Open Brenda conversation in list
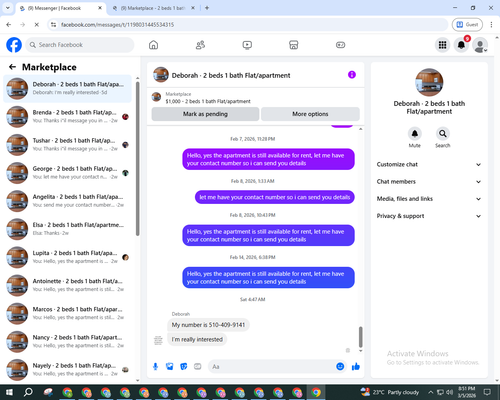Viewport: 500px width, 400px height. point(67,117)
